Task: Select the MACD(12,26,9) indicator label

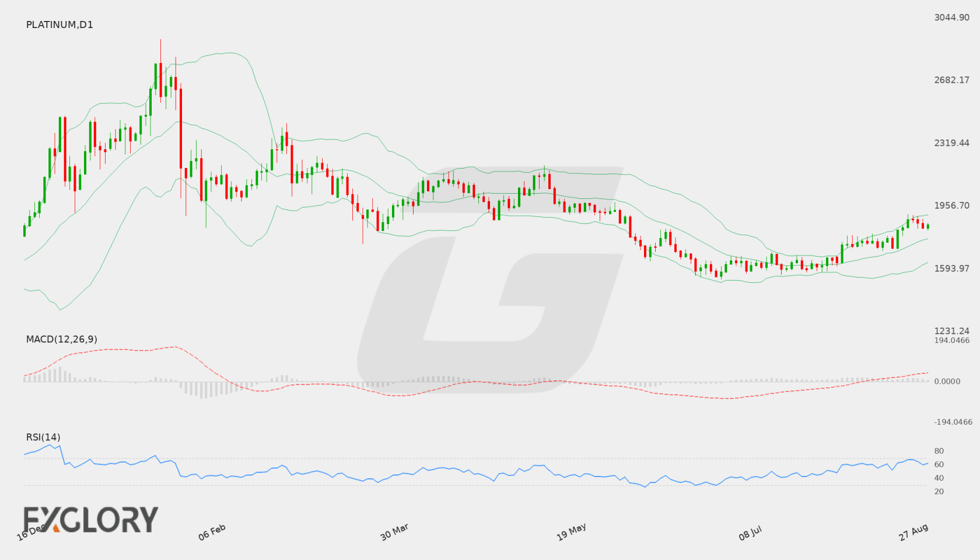Action: point(62,339)
